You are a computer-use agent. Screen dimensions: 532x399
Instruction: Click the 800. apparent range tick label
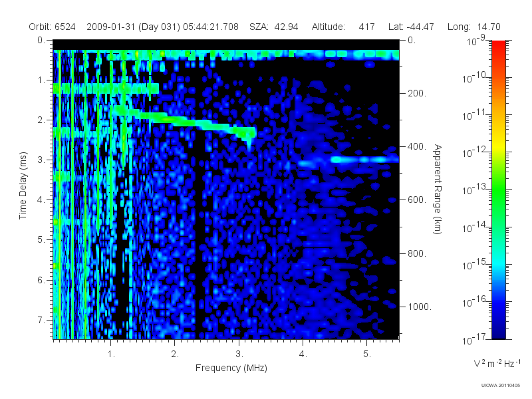[417, 253]
